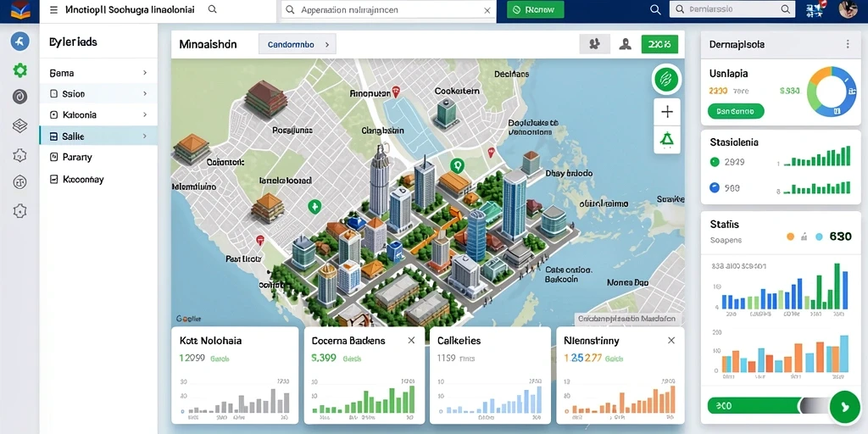Select the green dot 2929 entry
This screenshot has width=868, height=434.
[727, 162]
